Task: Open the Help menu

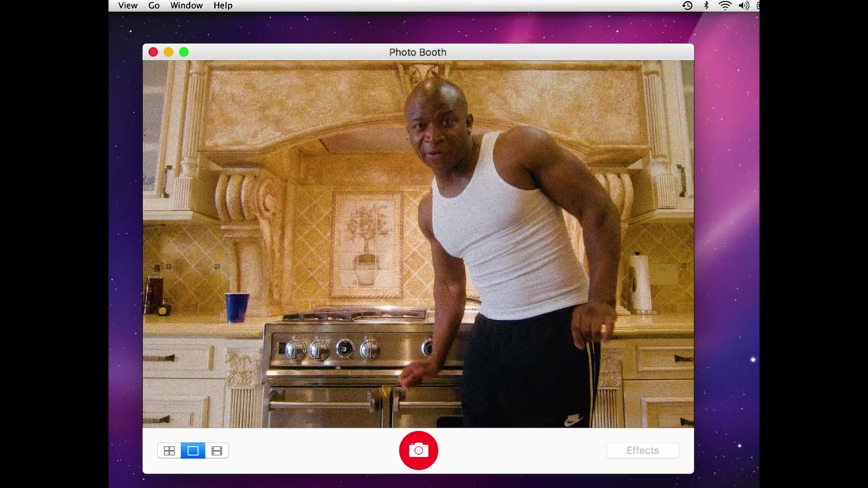Action: coord(223,5)
